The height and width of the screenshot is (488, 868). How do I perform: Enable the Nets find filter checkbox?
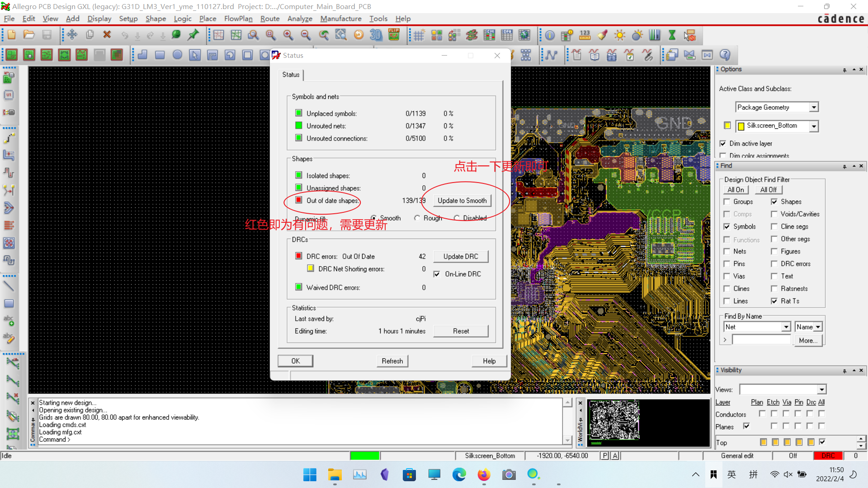(x=727, y=251)
